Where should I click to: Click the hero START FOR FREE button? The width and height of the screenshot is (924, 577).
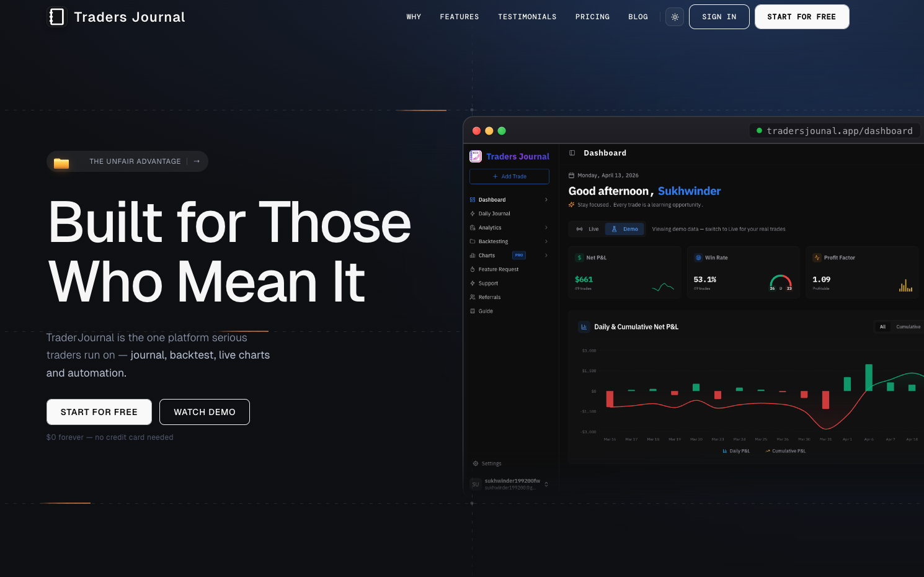pos(99,412)
